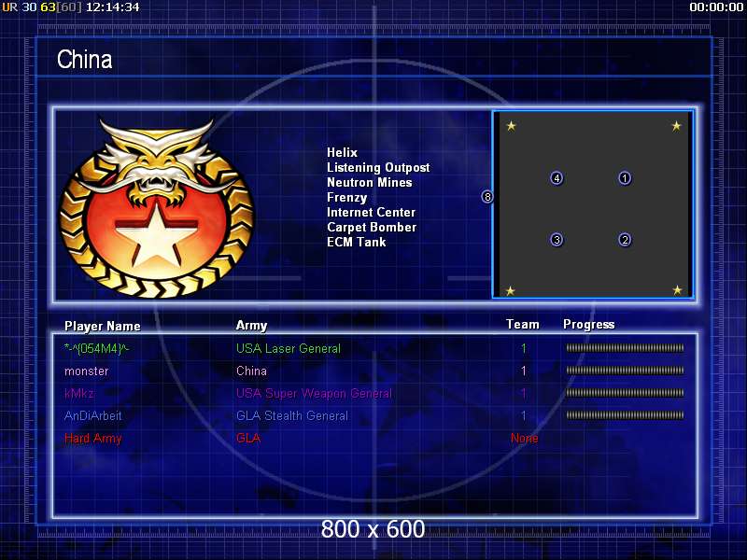Click the "Frenzy" entry
Image resolution: width=747 pixels, height=560 pixels.
[346, 197]
